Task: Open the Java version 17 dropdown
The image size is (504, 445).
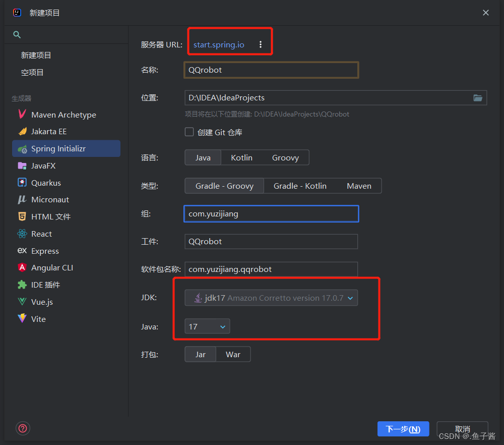Action: tap(207, 326)
